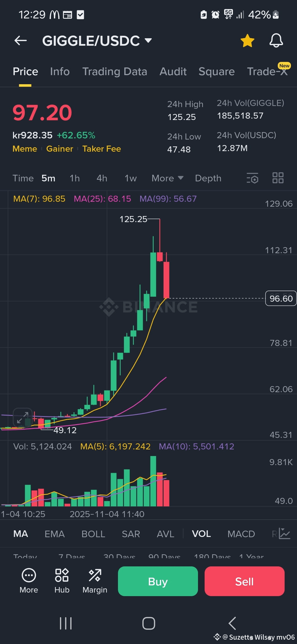Enable the MA indicator
297x644 pixels.
coord(21,534)
